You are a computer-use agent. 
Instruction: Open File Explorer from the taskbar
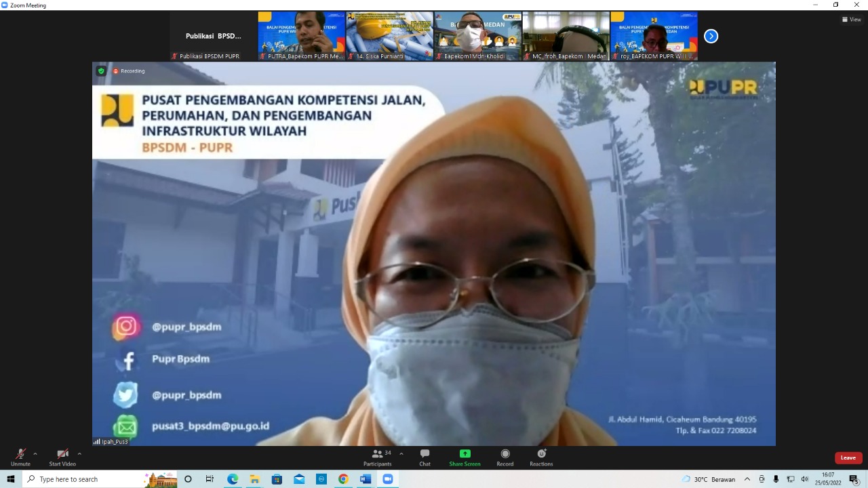click(254, 479)
